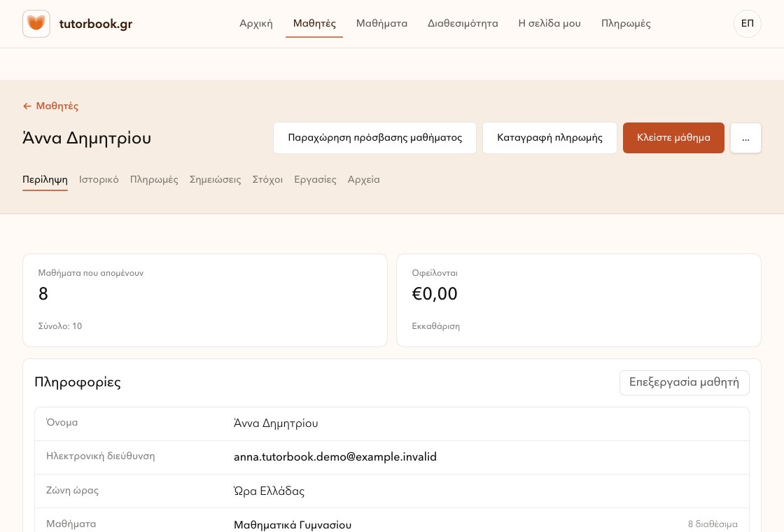Switch to the Ιστορικό tab
The image size is (784, 532).
(99, 179)
